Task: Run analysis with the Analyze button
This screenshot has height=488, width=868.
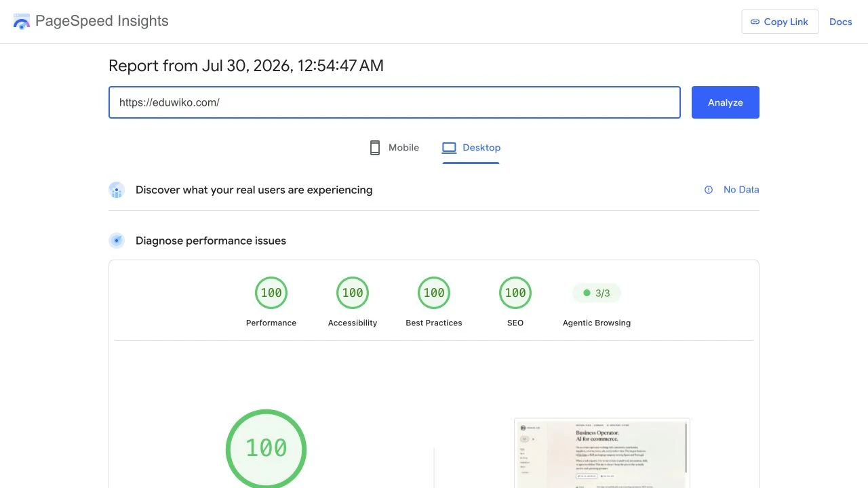Action: tap(726, 102)
